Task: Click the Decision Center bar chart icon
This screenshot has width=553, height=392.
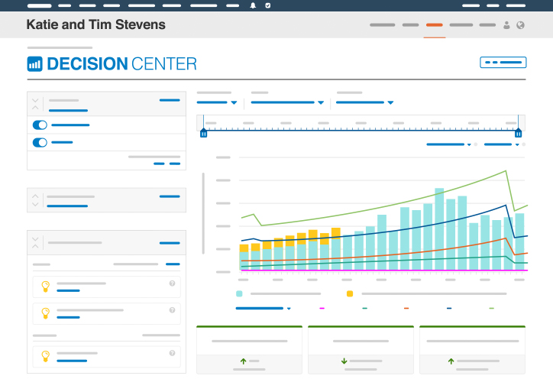Action: pos(34,64)
